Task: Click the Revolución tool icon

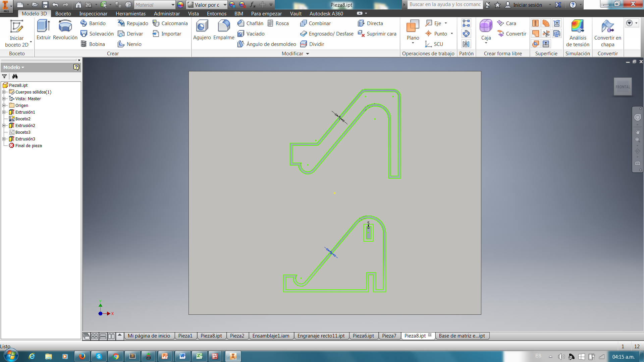Action: tap(65, 27)
